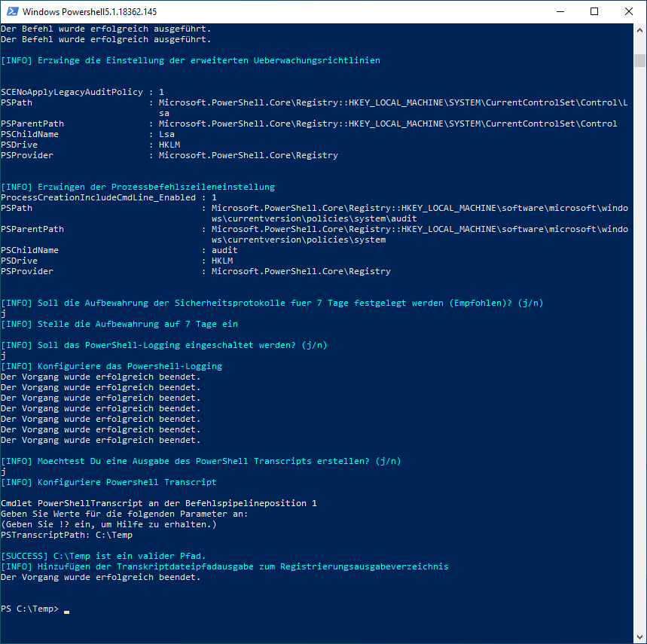This screenshot has height=644, width=647.
Task: Click the scrollbar up arrow
Action: [x=639, y=30]
